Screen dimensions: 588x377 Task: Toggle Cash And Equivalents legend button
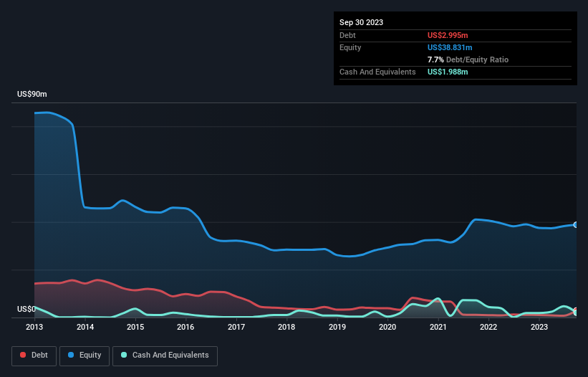click(x=165, y=355)
